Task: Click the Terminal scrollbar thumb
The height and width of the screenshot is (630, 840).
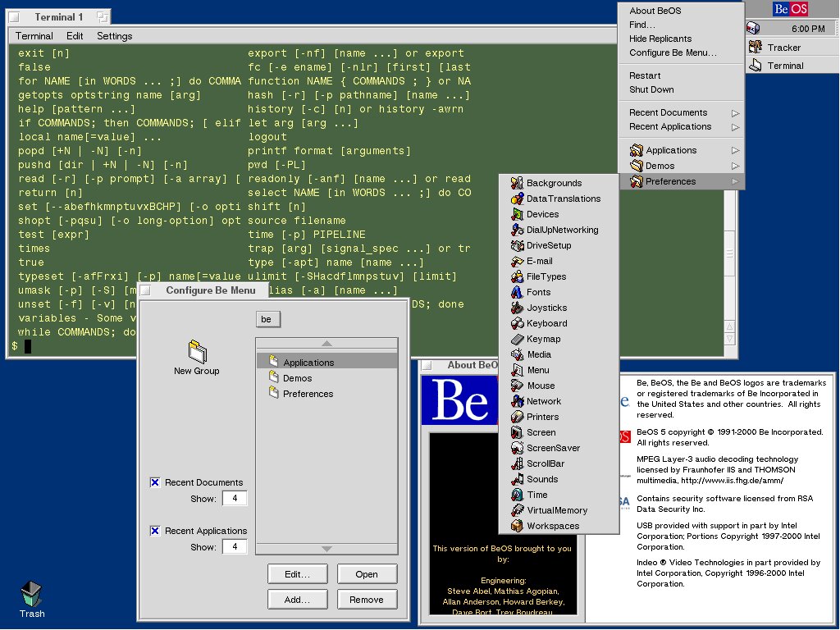Action: (x=729, y=254)
